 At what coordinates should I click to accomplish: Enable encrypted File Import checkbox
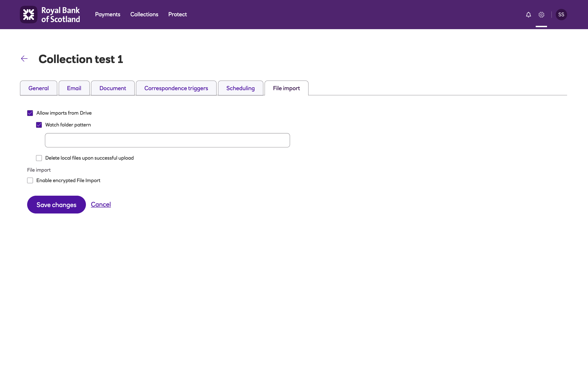click(x=30, y=180)
